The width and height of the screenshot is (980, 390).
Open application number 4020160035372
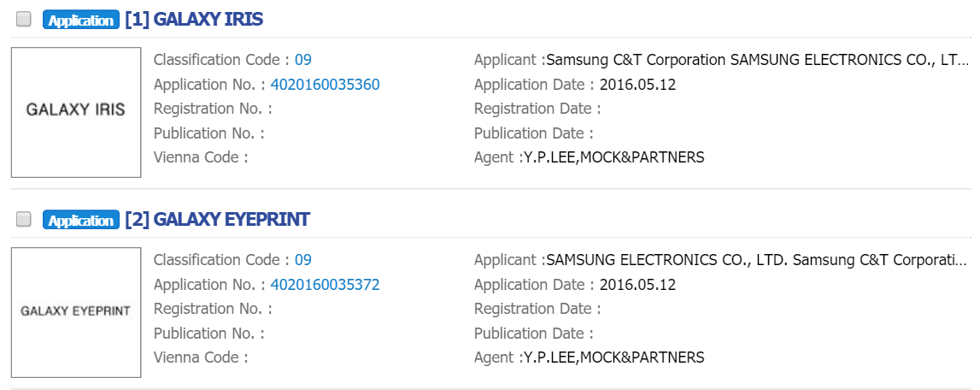pos(325,285)
